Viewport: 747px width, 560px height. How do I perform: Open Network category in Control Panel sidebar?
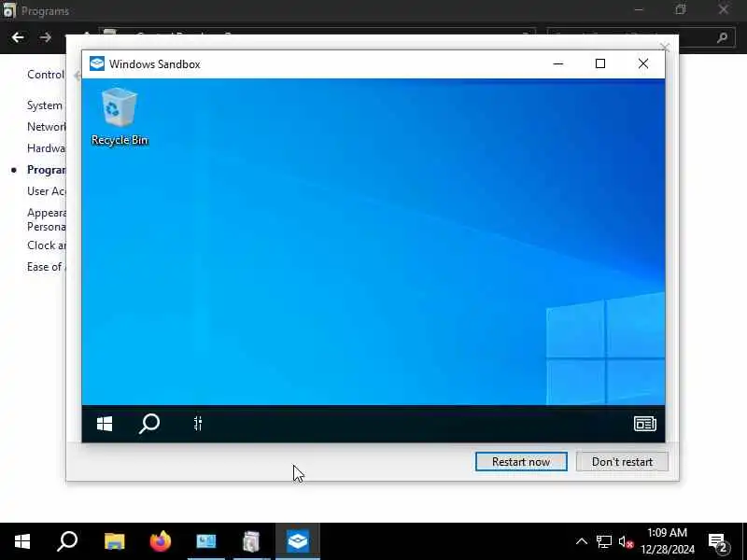click(46, 127)
